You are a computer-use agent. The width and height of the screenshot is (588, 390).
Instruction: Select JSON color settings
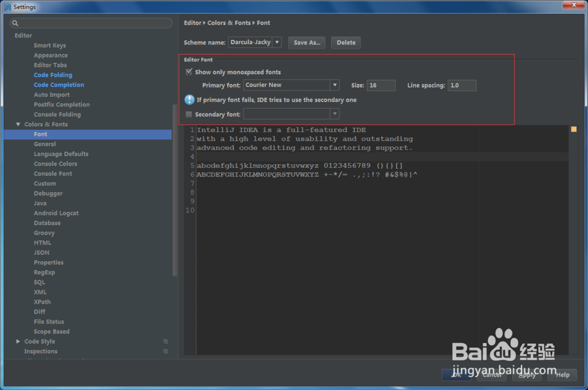[41, 253]
